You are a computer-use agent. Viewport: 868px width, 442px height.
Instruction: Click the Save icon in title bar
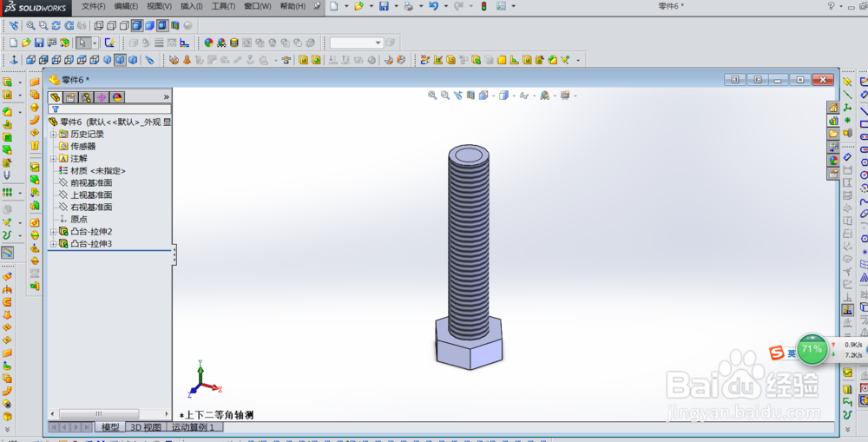(384, 6)
